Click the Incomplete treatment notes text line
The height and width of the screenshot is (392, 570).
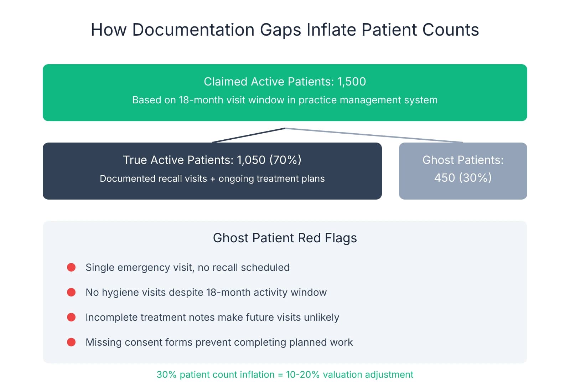coord(212,317)
